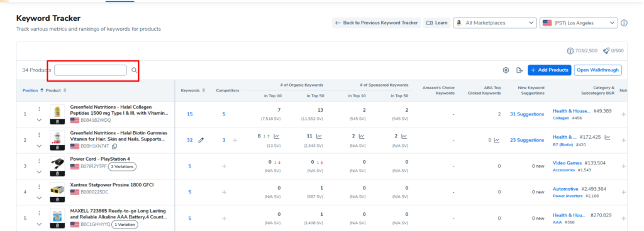Expand row chevron for Halal Biotin Gummies
The width and height of the screenshot is (644, 231).
(39, 146)
